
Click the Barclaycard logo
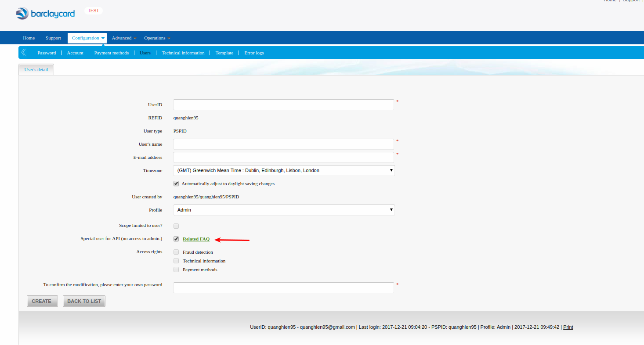coord(45,14)
